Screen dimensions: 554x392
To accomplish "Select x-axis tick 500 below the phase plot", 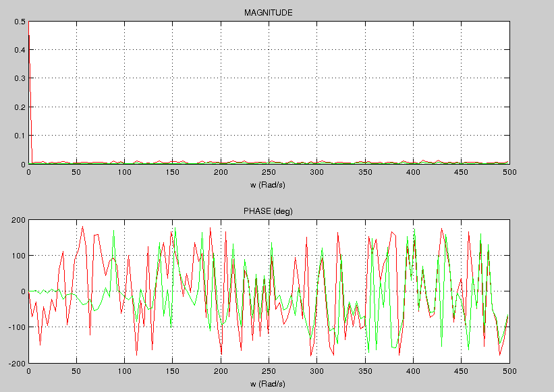I will click(x=509, y=371).
